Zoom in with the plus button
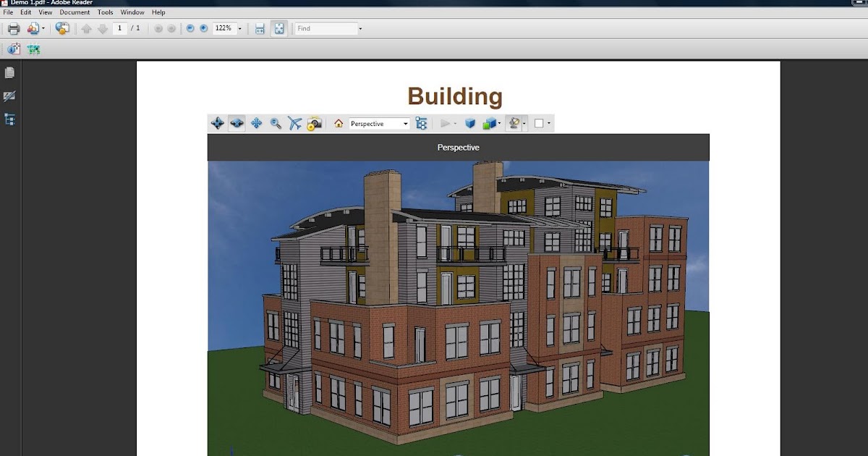The width and height of the screenshot is (868, 456). (x=204, y=28)
